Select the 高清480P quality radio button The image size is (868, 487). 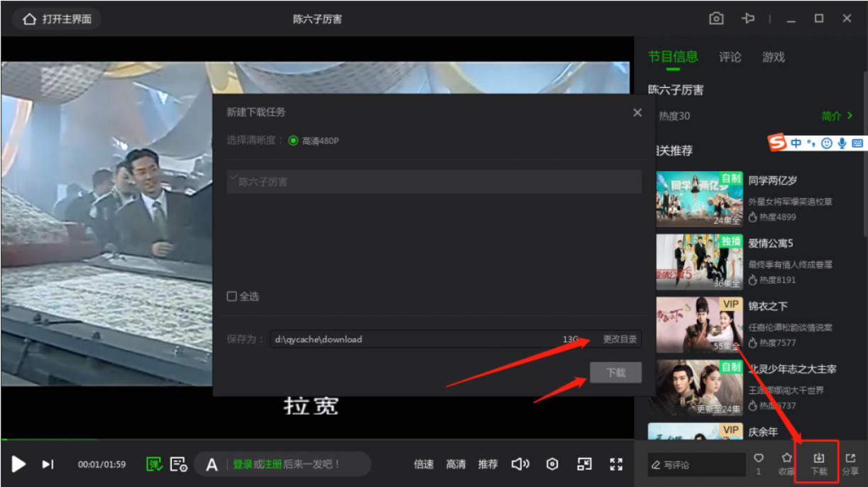pos(293,141)
